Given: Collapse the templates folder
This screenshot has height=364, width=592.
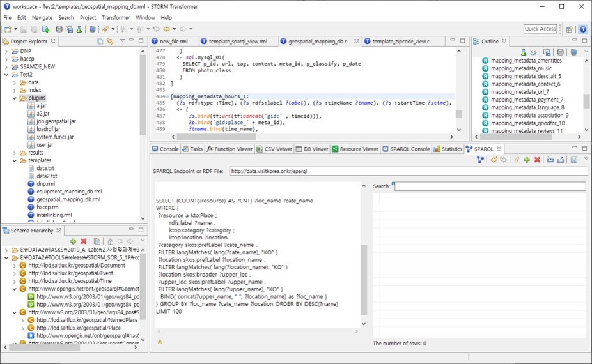Looking at the screenshot, I should [x=14, y=161].
